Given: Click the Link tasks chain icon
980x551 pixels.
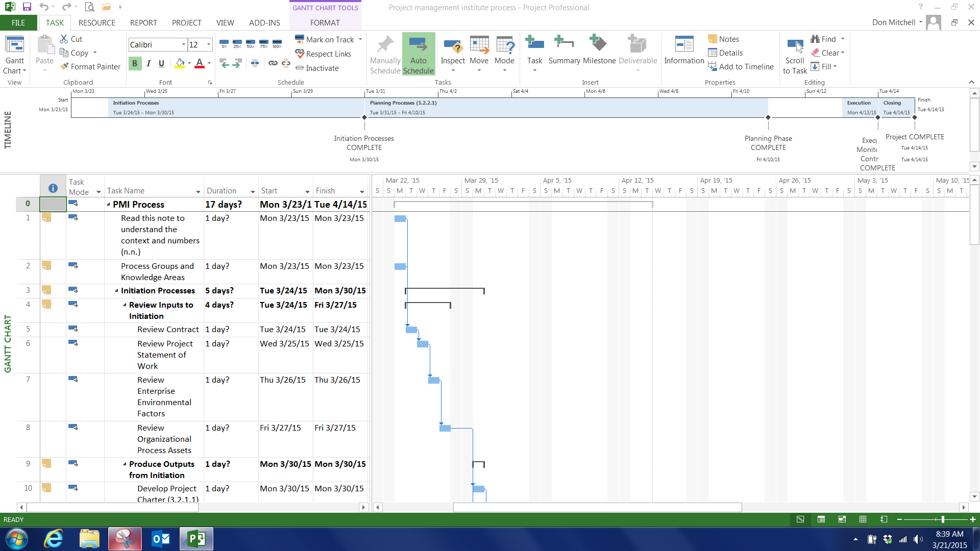Looking at the screenshot, I should tap(273, 63).
